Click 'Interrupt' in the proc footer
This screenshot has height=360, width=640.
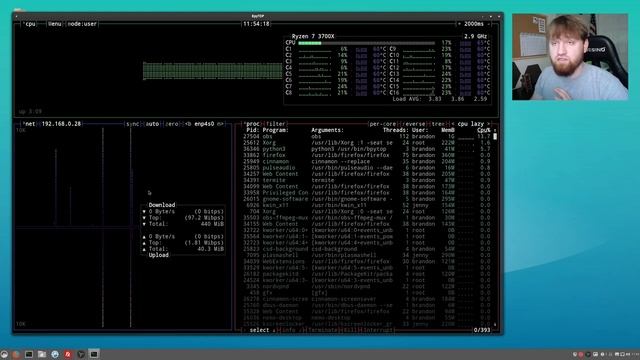click(378, 330)
